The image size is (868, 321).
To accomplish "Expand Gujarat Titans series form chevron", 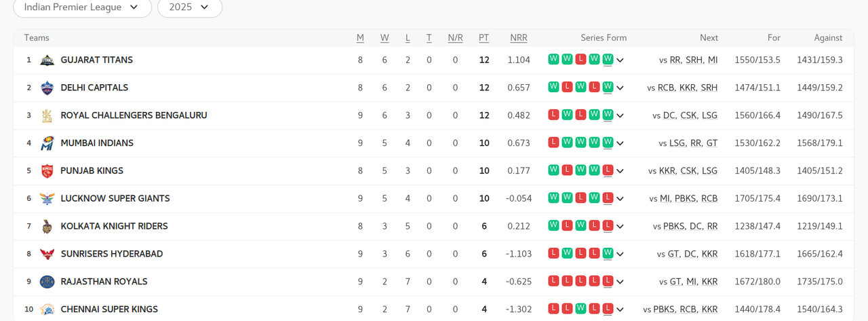I will [x=620, y=60].
